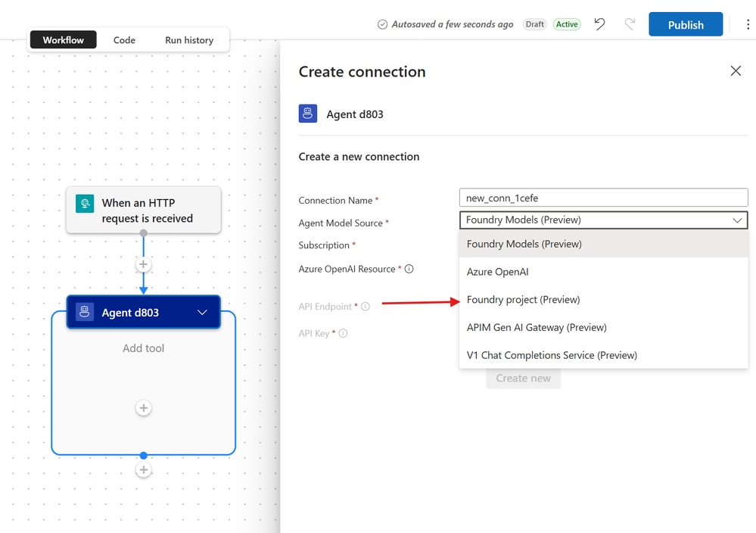
Task: Edit the Connection Name input field
Action: (x=603, y=198)
